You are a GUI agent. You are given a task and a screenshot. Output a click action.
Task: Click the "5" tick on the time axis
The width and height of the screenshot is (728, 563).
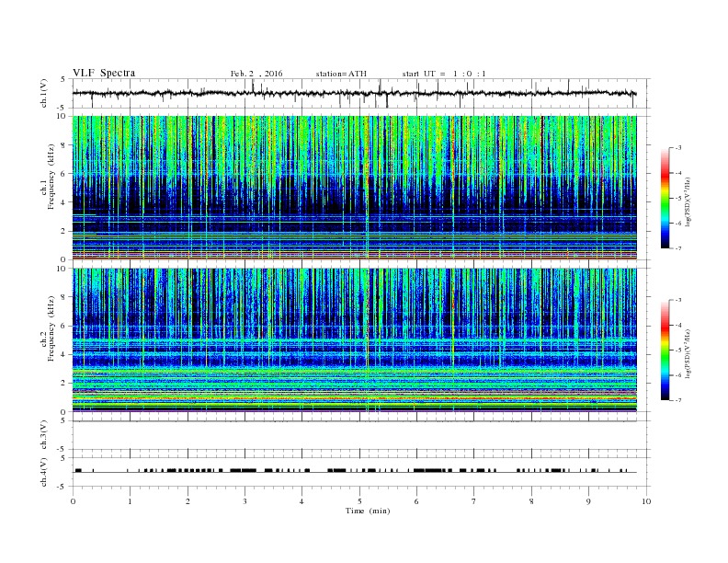pos(359,501)
